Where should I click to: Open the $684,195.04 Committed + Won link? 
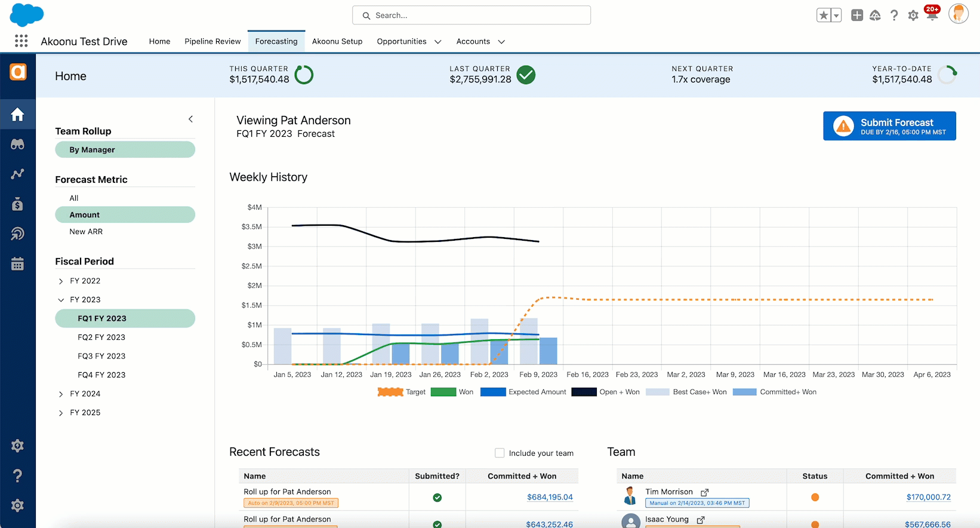click(x=550, y=497)
